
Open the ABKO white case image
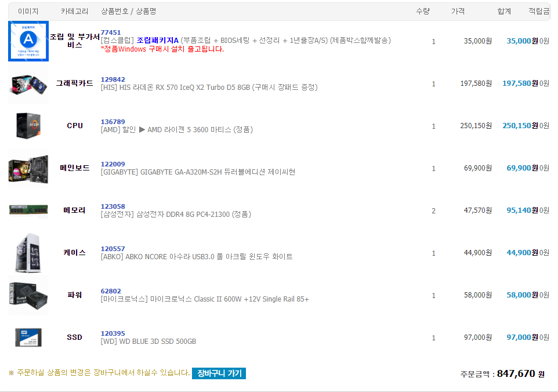click(x=28, y=253)
